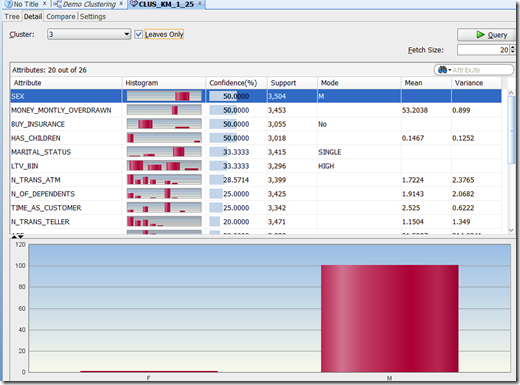Open the Demo Clustering tab
The height and width of the screenshot is (385, 520).
pyautogui.click(x=89, y=4)
